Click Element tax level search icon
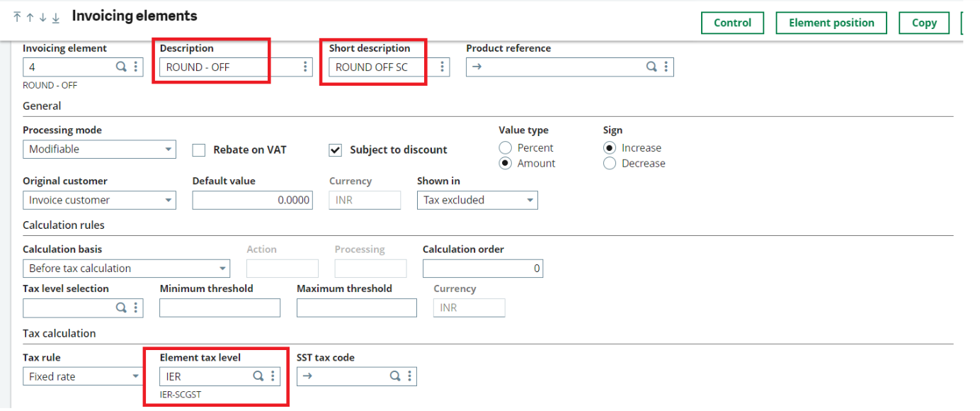 258,376
